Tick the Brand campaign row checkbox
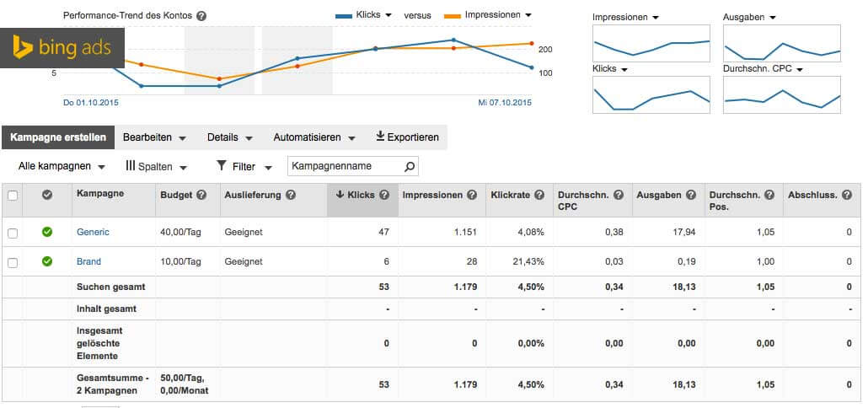868x408 pixels. 13,262
